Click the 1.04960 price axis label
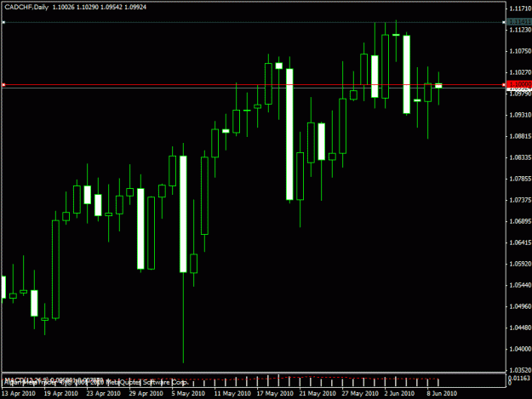 pos(520,306)
